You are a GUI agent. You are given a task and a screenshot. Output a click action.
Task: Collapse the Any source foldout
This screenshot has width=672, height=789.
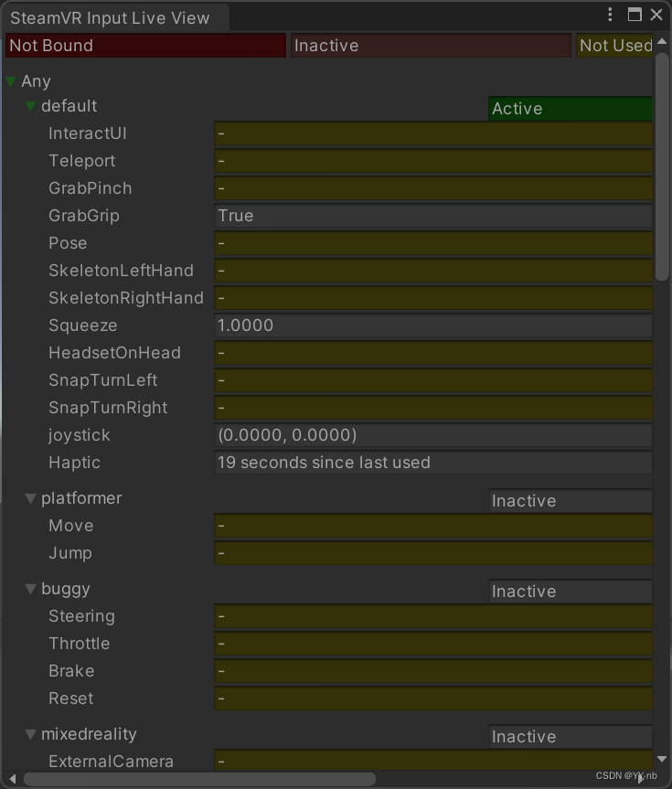(x=11, y=81)
